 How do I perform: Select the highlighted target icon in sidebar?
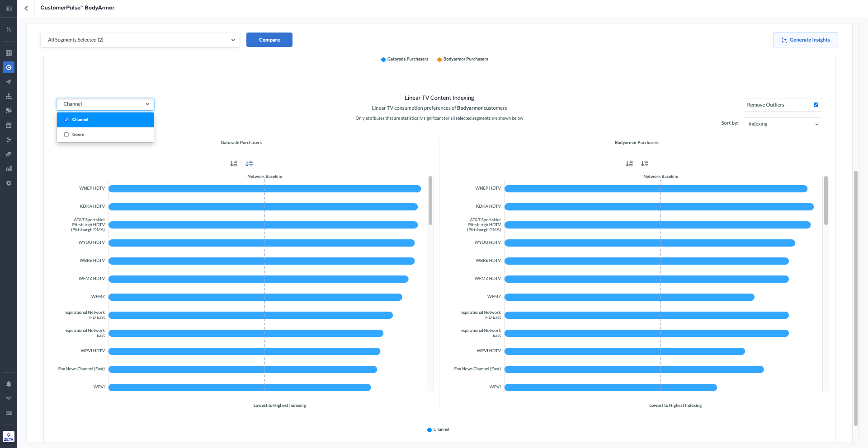point(9,67)
